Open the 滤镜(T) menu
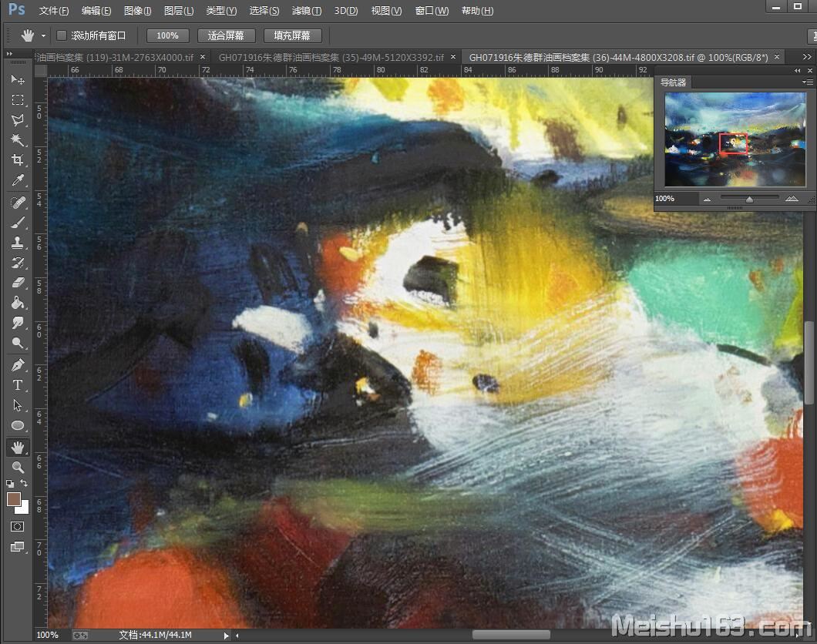 tap(307, 11)
